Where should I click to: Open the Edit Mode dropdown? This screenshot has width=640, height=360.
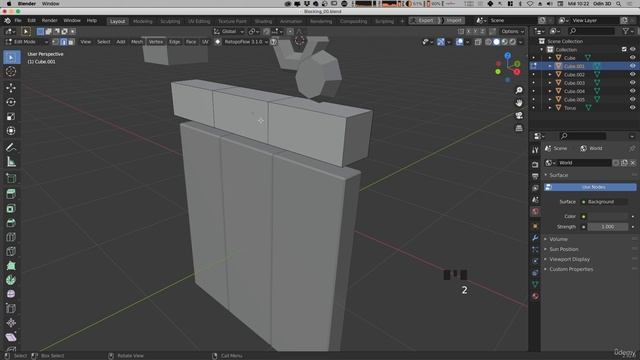pos(27,42)
